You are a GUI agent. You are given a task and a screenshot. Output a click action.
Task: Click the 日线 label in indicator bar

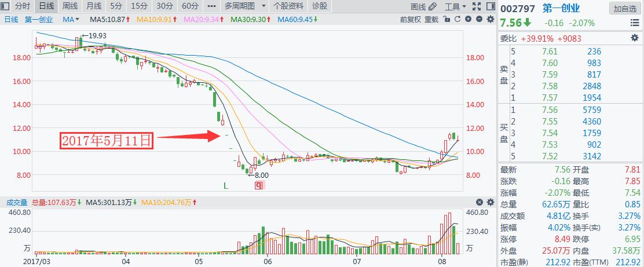click(x=11, y=19)
